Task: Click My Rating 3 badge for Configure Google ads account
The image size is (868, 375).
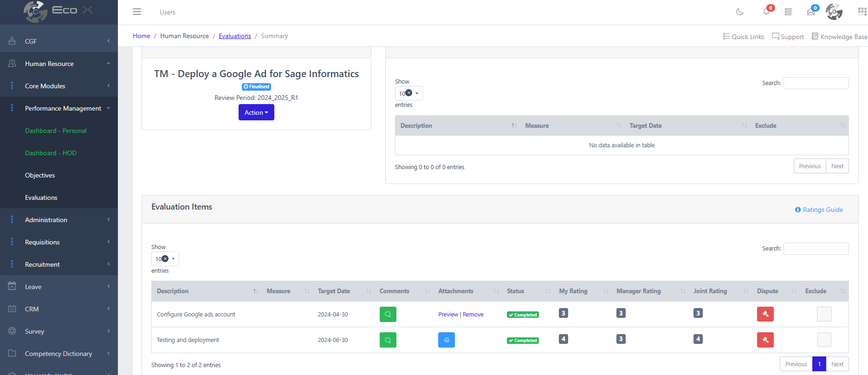Action: [x=564, y=313]
